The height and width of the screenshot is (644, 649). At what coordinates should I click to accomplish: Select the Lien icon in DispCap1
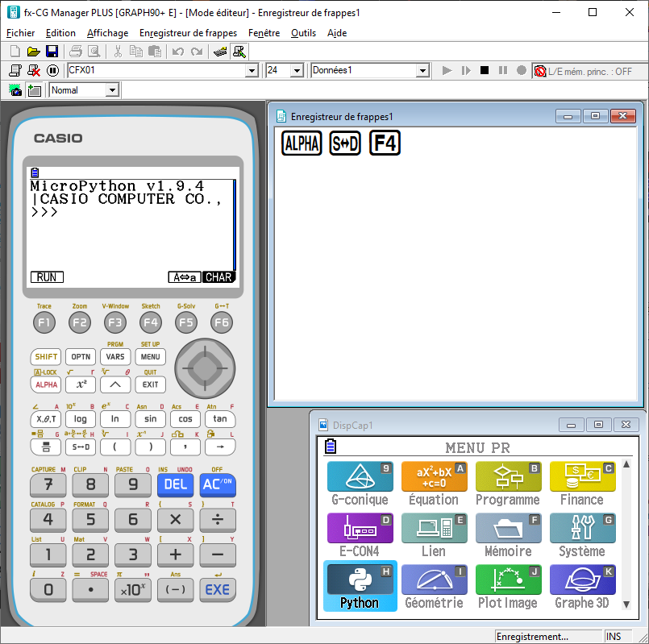click(435, 535)
